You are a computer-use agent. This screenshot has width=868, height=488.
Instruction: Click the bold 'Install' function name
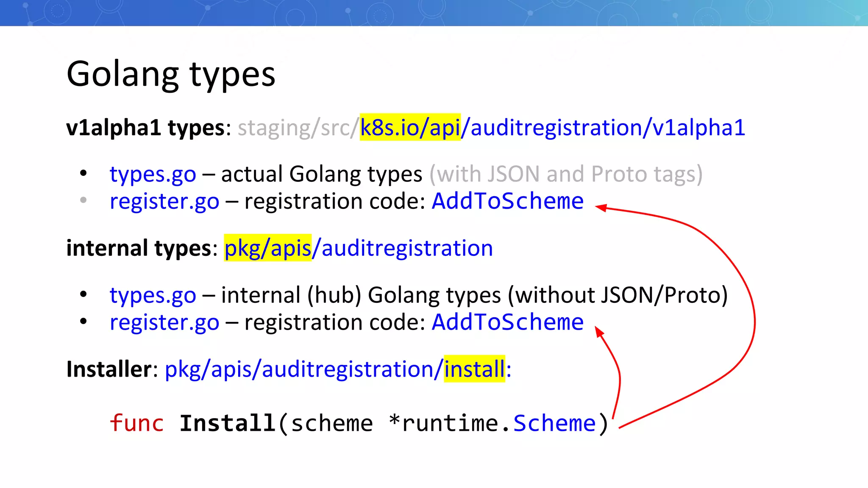pos(228,423)
